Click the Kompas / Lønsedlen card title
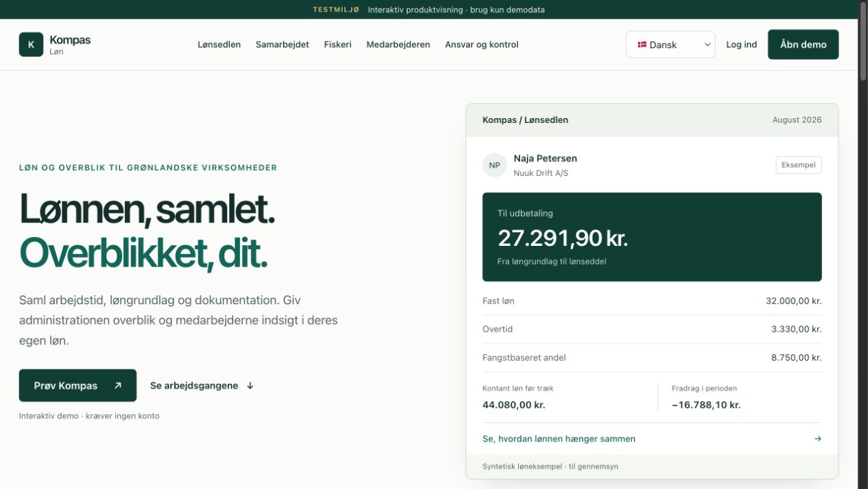Image resolution: width=868 pixels, height=489 pixels. 525,120
